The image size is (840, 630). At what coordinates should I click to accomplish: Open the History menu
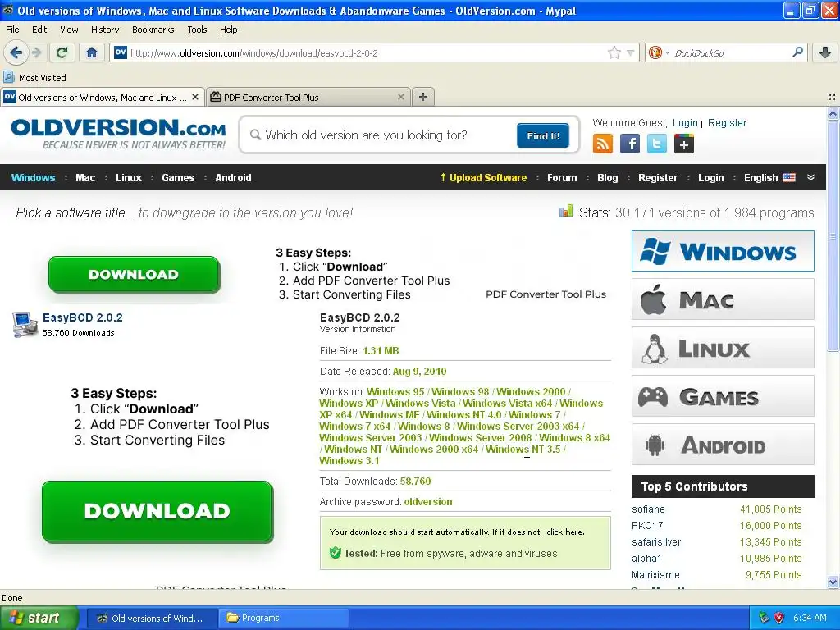(x=104, y=30)
